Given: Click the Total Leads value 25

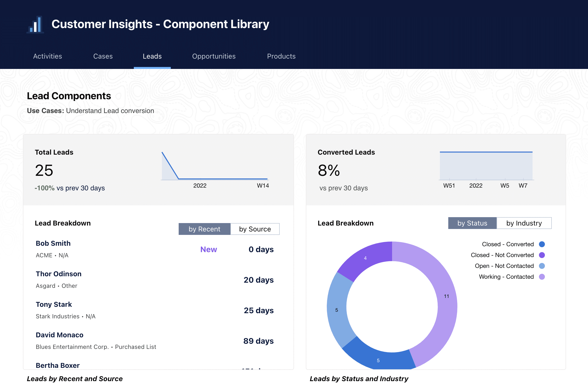Looking at the screenshot, I should 44,170.
